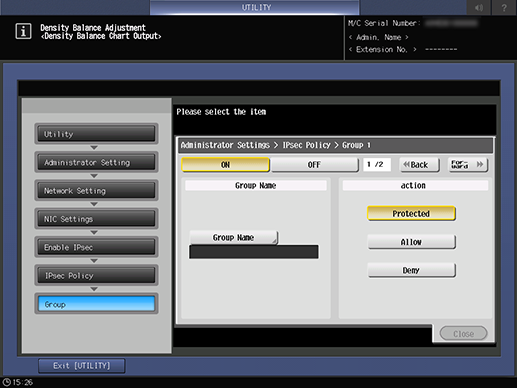Viewport: 517px width, 388px height.
Task: Go to Administrator Setting in the sidebar
Action: [x=96, y=162]
